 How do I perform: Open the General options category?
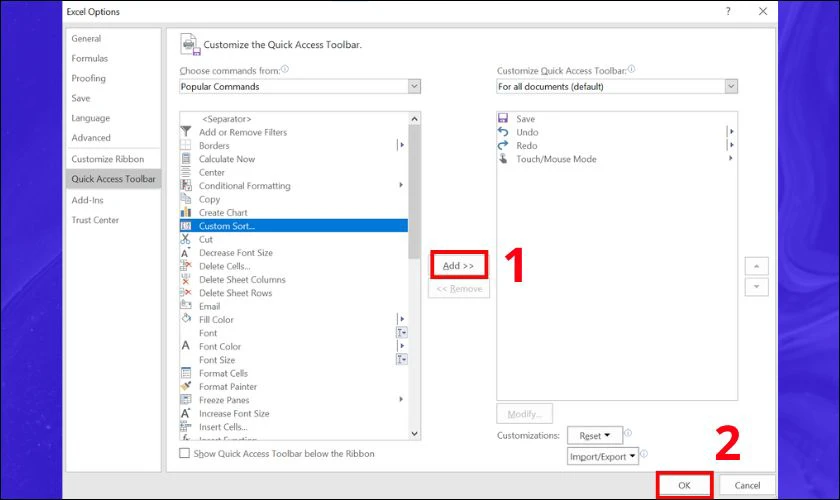pos(86,39)
